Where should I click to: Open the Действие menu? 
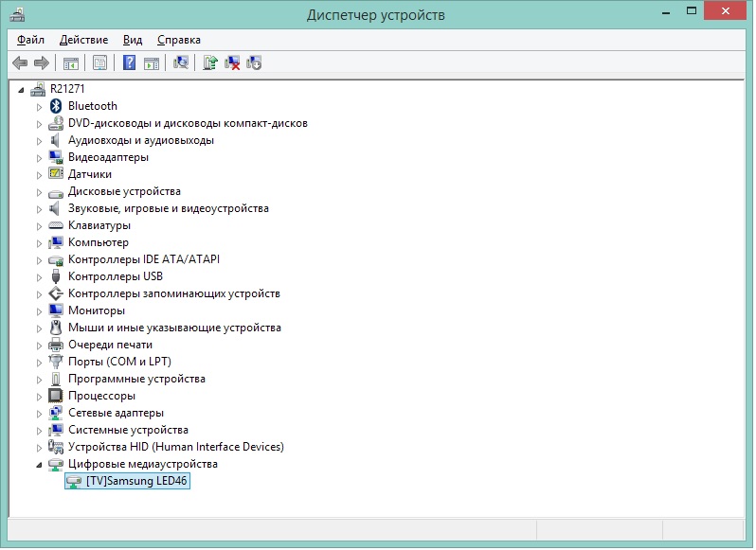[x=83, y=40]
